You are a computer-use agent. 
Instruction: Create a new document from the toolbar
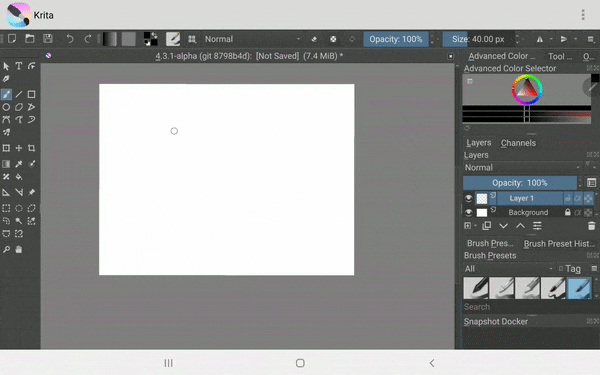click(x=12, y=39)
